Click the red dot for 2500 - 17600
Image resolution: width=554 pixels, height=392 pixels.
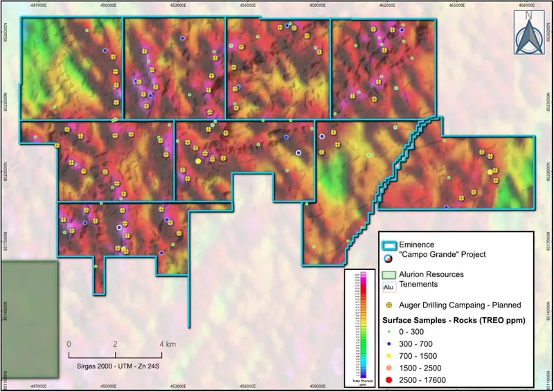click(388, 380)
